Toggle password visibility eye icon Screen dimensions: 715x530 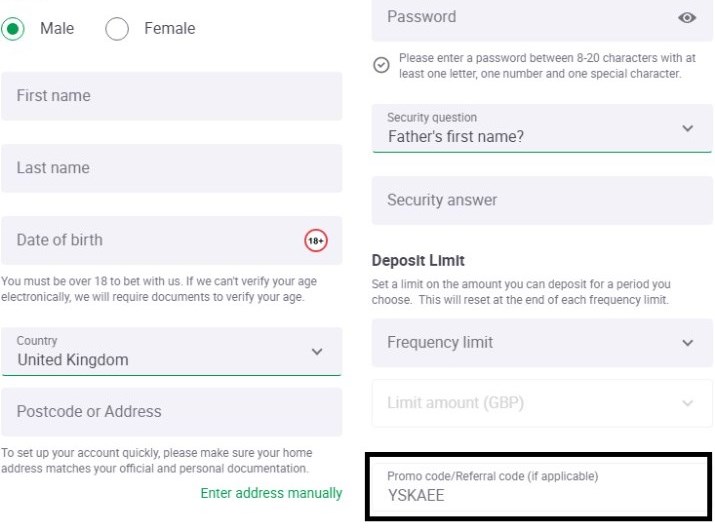click(x=687, y=18)
